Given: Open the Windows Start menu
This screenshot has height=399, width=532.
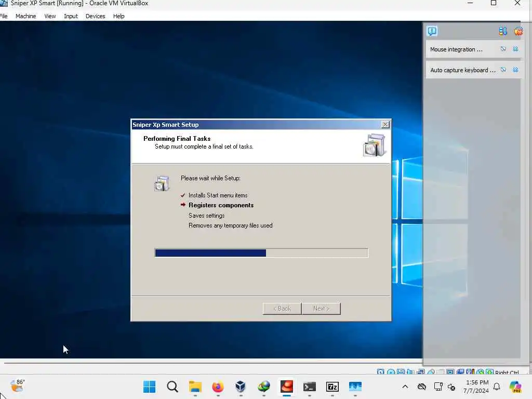Looking at the screenshot, I should [149, 387].
